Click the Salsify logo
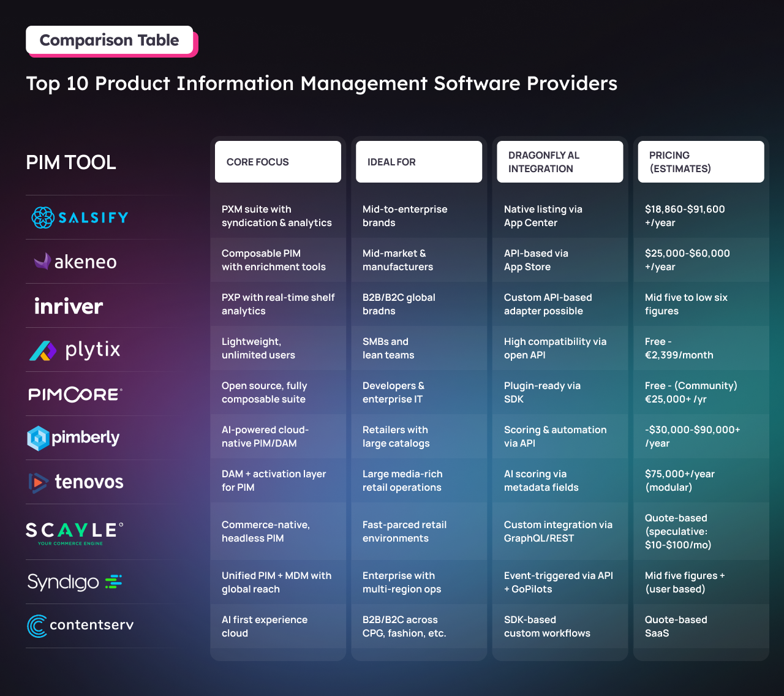 pyautogui.click(x=80, y=217)
